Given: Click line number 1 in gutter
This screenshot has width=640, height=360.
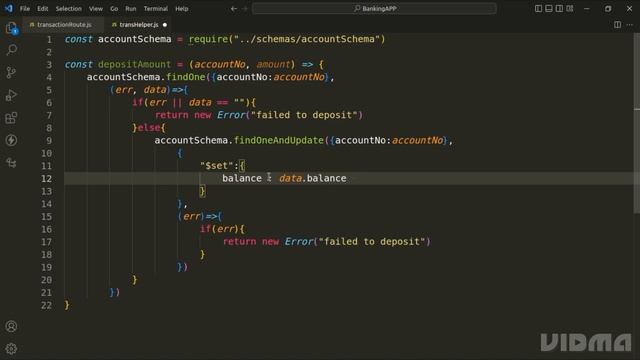Looking at the screenshot, I should click(x=49, y=40).
